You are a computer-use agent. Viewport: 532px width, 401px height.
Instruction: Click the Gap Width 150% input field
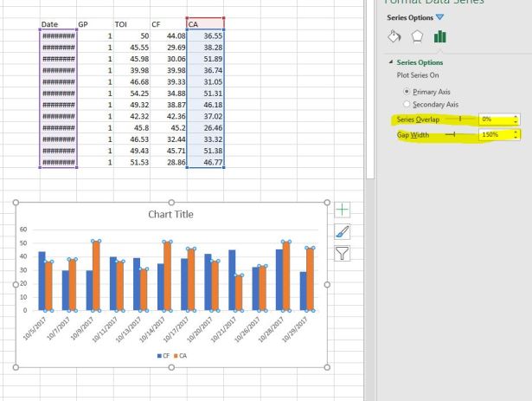(496, 135)
